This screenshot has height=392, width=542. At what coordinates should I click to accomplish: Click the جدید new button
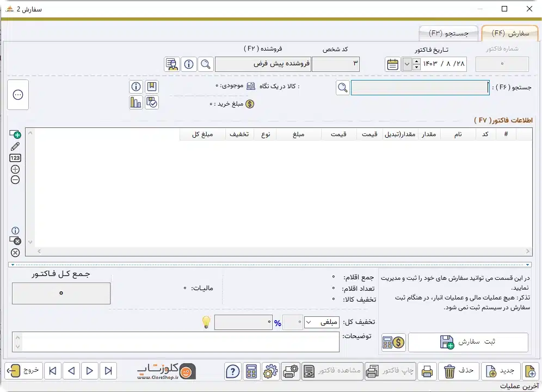[x=500, y=372]
